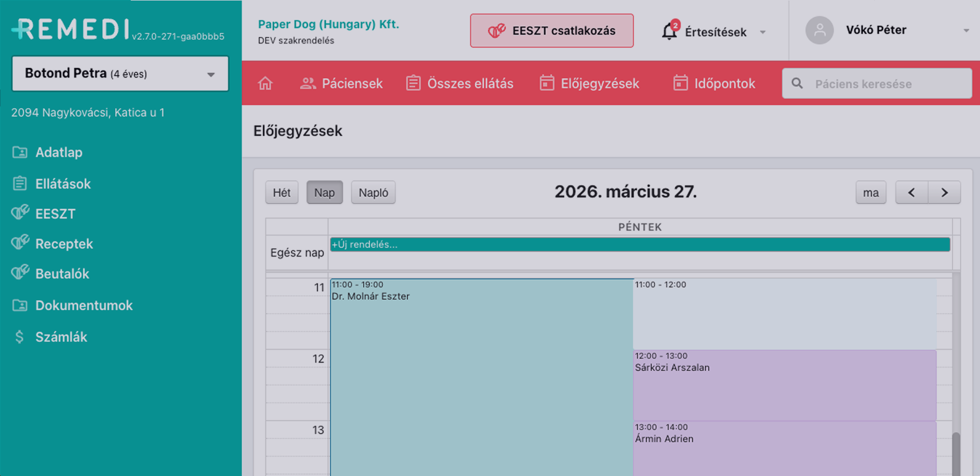Click Paper Dog (Hungary) Kft. organization name

(328, 24)
